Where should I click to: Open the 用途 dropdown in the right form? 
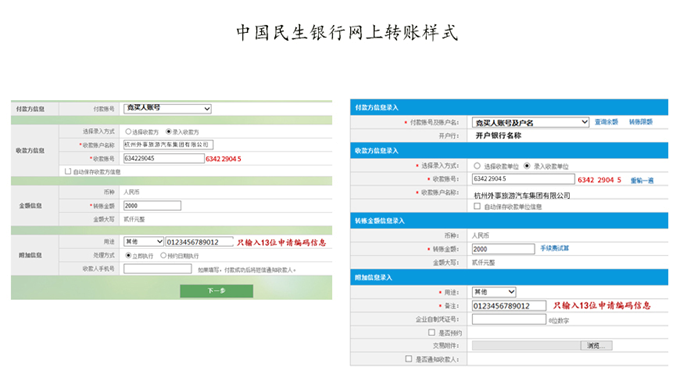click(494, 292)
